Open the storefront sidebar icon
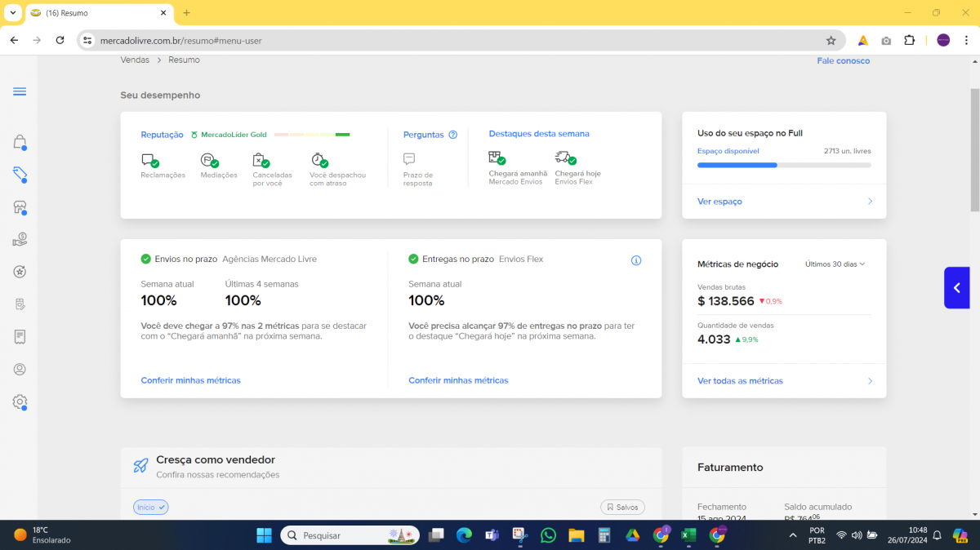The width and height of the screenshot is (980, 550). point(20,207)
